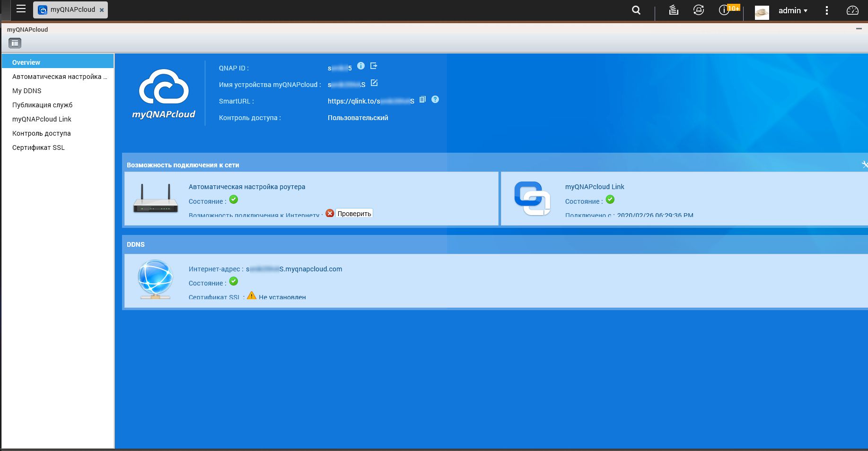Copy the SmartURL to clipboard

[422, 99]
